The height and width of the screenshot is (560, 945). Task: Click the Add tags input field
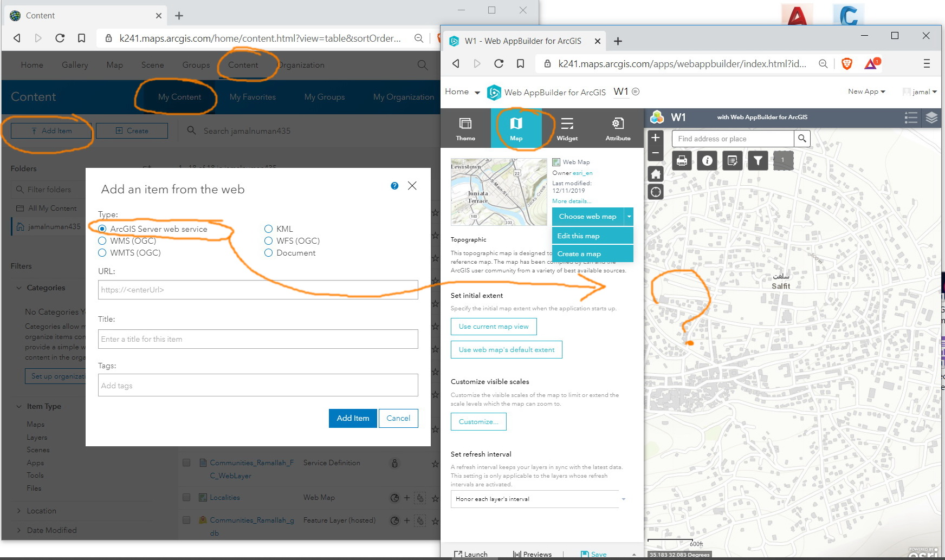pyautogui.click(x=258, y=386)
